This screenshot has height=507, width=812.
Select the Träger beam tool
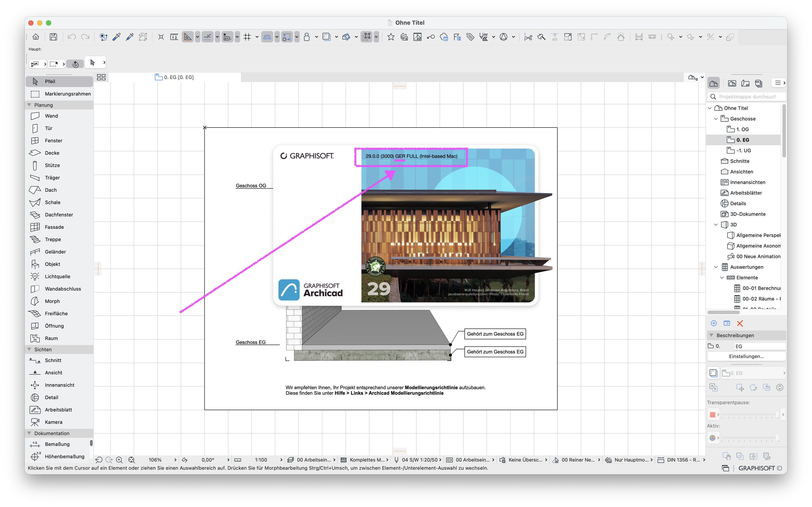tap(59, 178)
